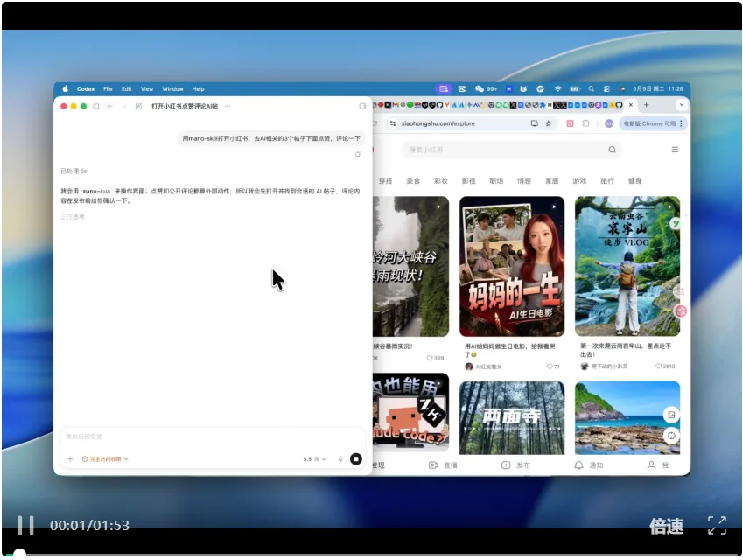This screenshot has width=743, height=560.
Task: Open the 妈妈的一生 AI生日电影 post thumbnail
Action: tap(512, 266)
